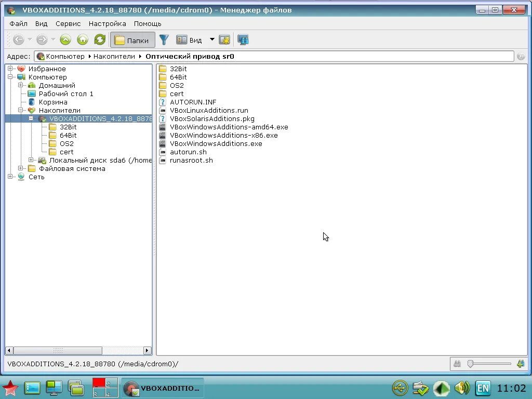Expand the Домашний tree node
The image size is (532, 399).
[21, 85]
